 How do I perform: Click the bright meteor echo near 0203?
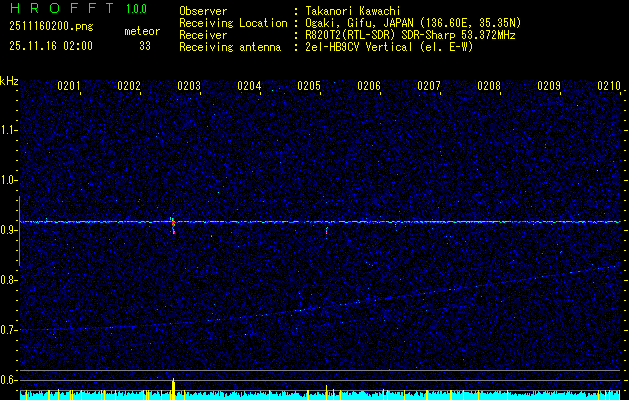[x=173, y=222]
